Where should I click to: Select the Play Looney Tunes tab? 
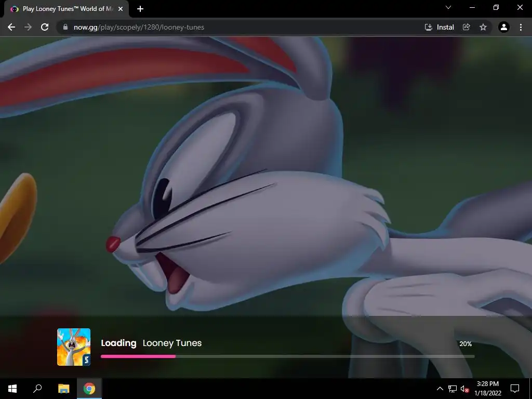[66, 9]
